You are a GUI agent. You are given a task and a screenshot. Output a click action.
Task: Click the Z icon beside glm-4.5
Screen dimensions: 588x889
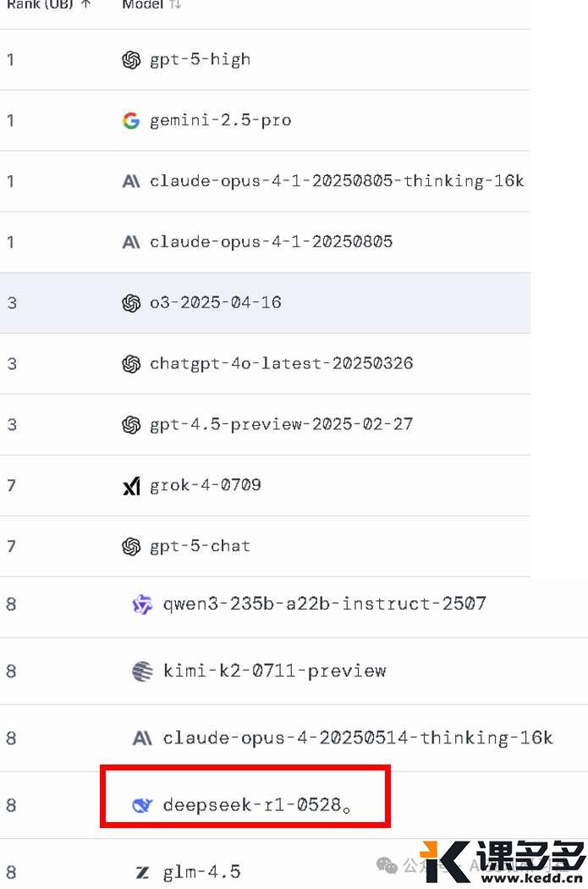(x=142, y=872)
